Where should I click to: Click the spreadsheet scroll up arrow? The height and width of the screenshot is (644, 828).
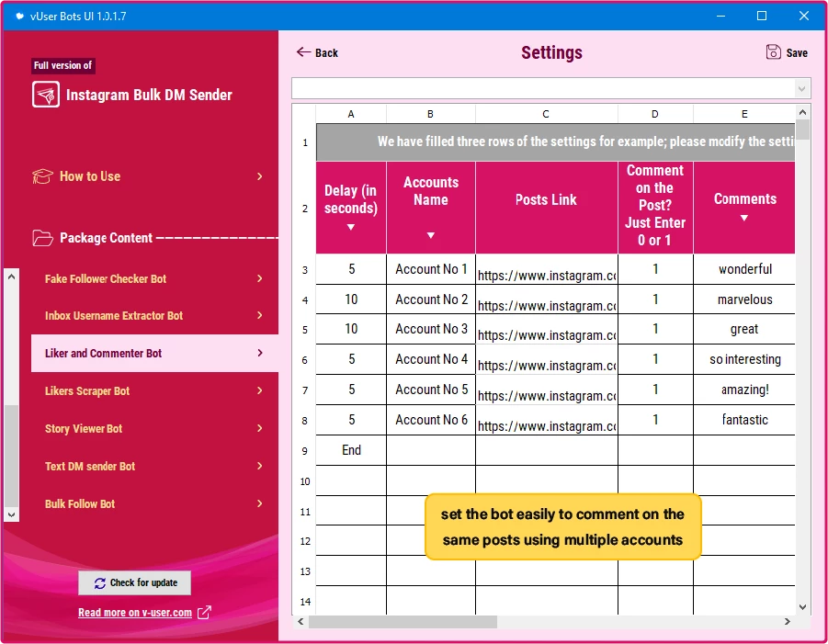pyautogui.click(x=802, y=112)
